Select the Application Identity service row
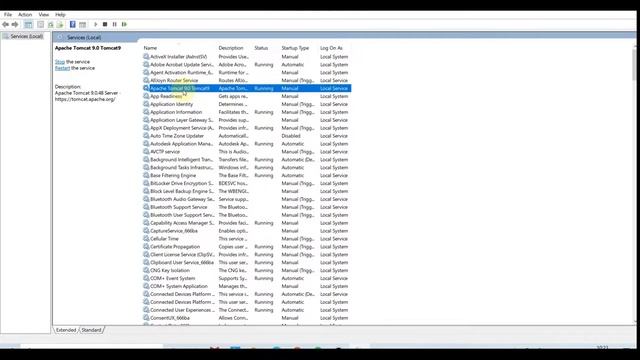The height and width of the screenshot is (360, 640). [247, 104]
